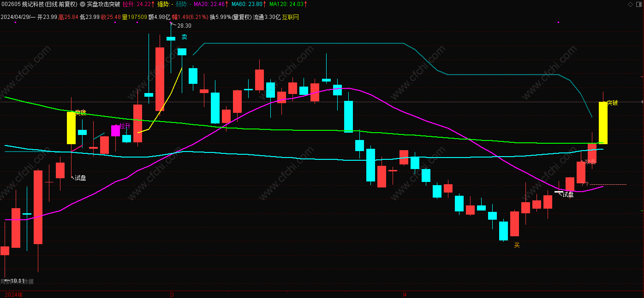Click the 换5.99% turnover value
Screen dimensions: 644x298
pos(220,17)
